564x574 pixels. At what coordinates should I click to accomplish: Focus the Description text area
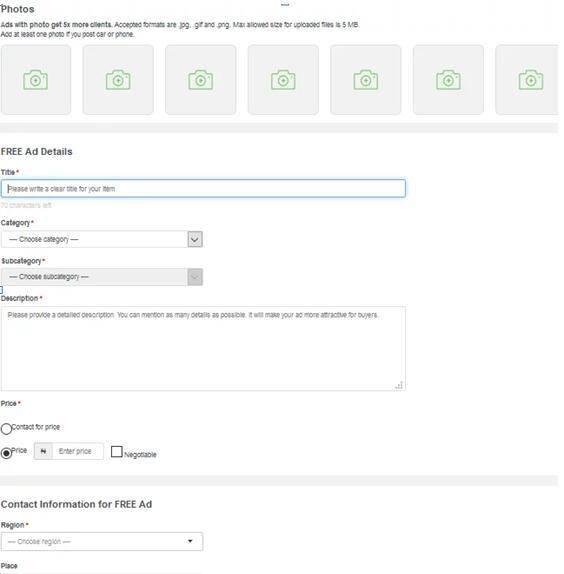click(203, 348)
